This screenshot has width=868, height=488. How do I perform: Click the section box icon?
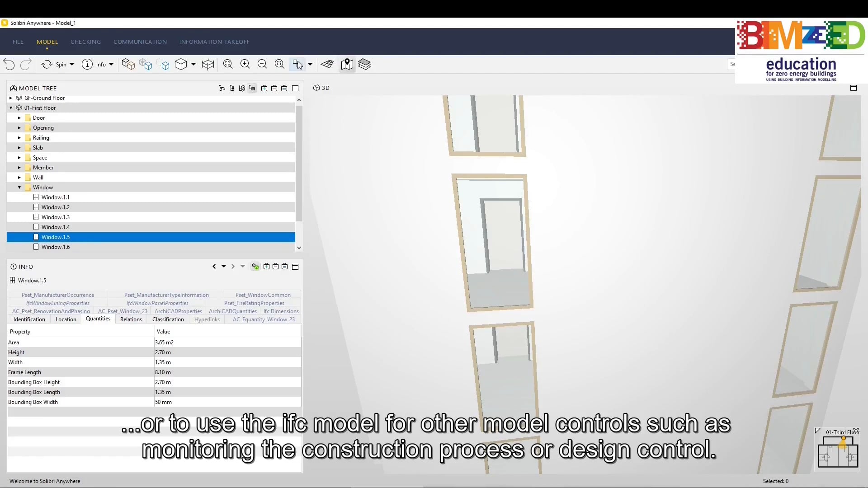(x=208, y=64)
